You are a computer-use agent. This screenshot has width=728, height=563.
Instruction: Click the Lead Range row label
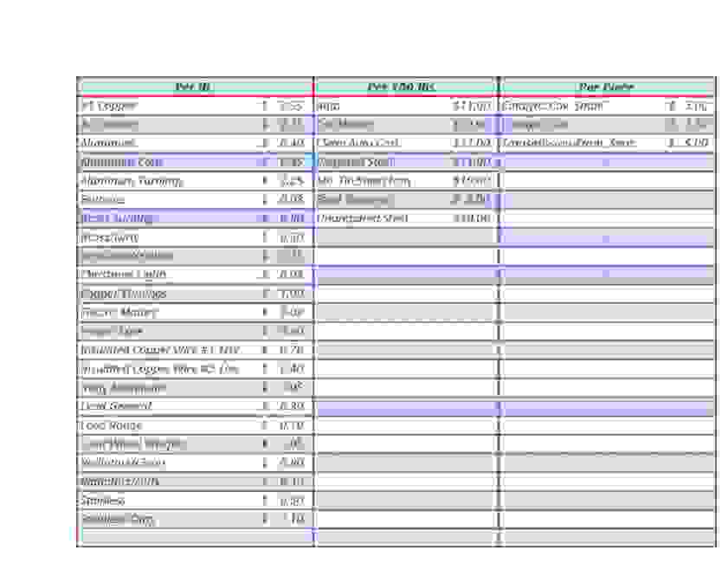[112, 425]
